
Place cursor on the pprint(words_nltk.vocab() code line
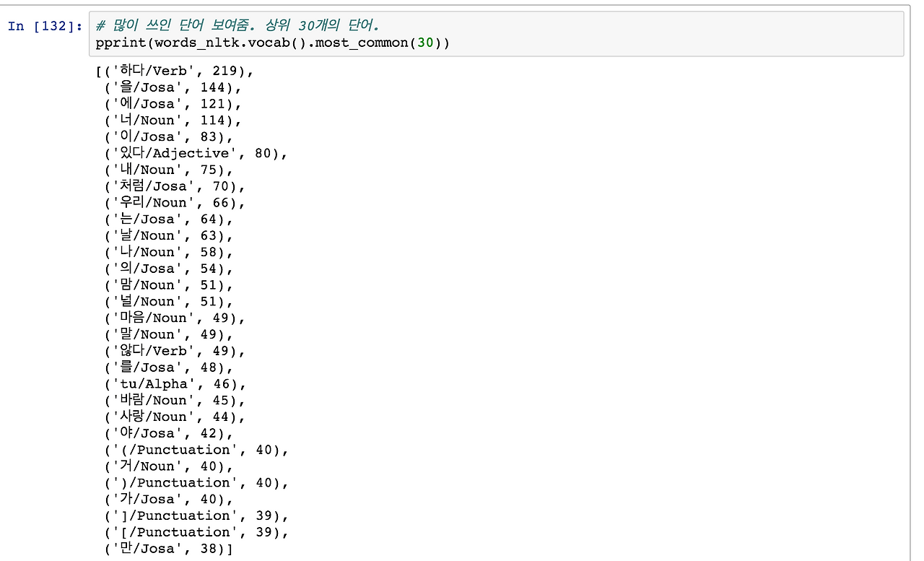point(272,43)
